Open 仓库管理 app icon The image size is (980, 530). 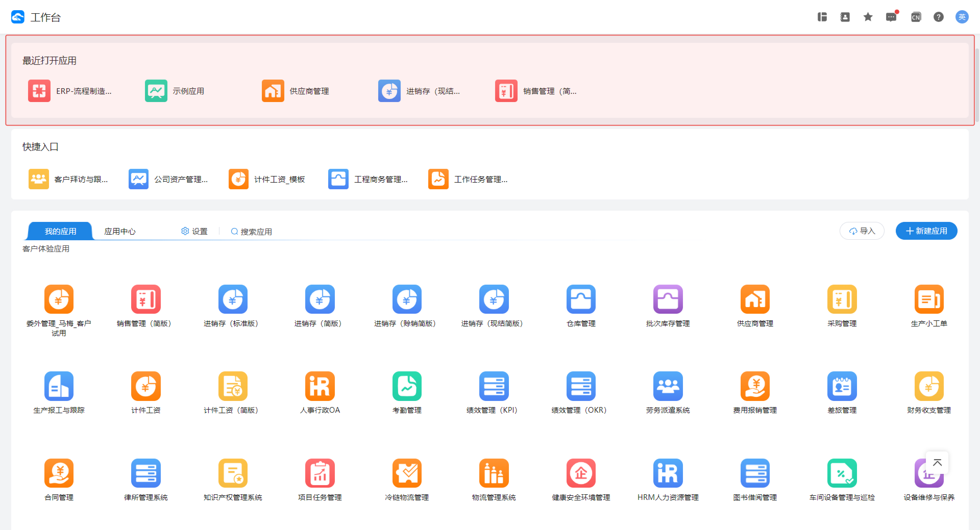coord(581,300)
